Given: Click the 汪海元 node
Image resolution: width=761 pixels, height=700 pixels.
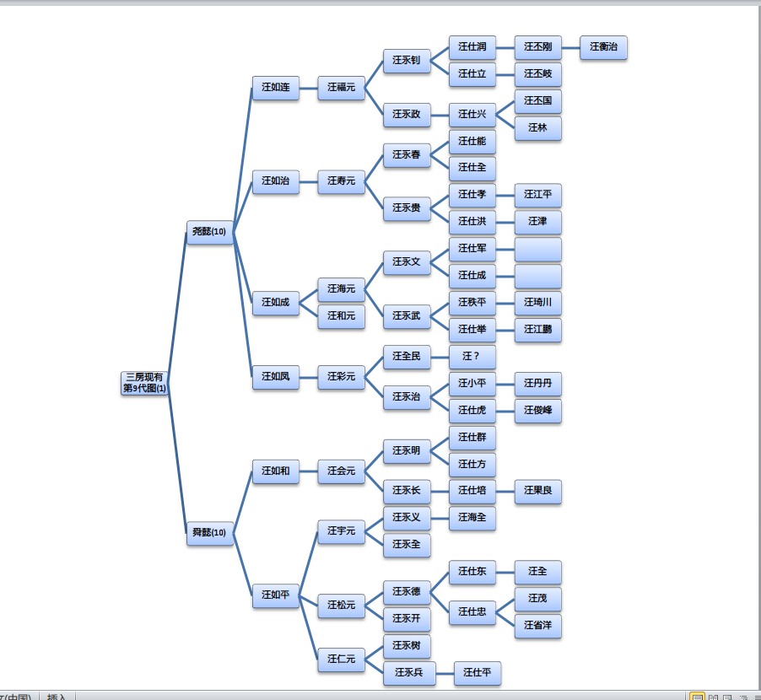Looking at the screenshot, I should click(x=341, y=288).
